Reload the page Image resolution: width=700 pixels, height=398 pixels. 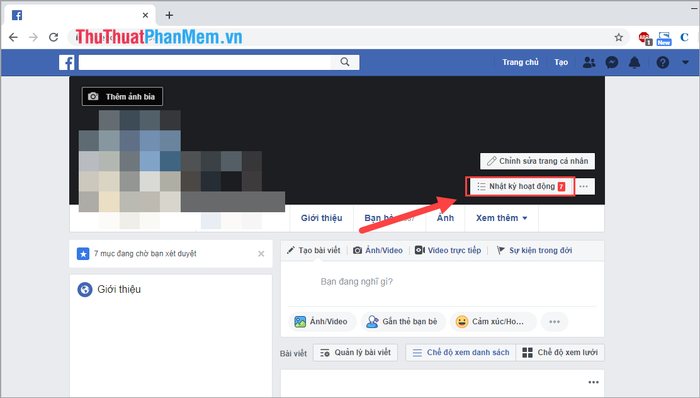click(x=54, y=37)
